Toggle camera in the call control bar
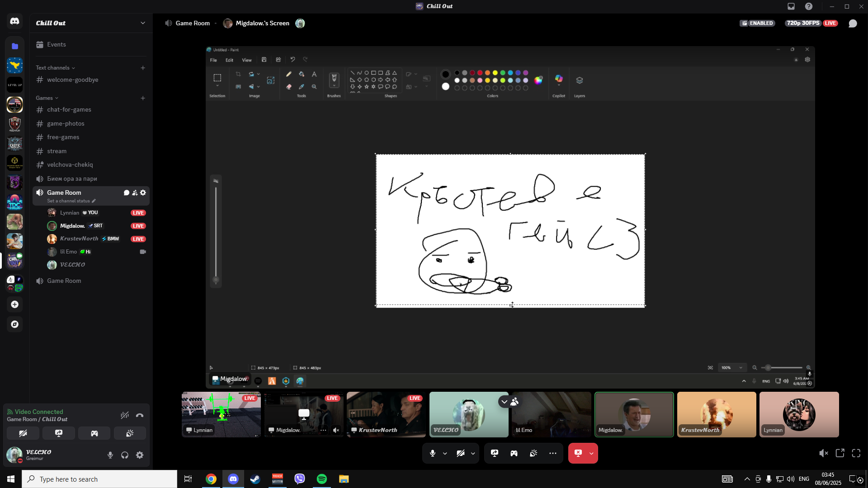 460,453
